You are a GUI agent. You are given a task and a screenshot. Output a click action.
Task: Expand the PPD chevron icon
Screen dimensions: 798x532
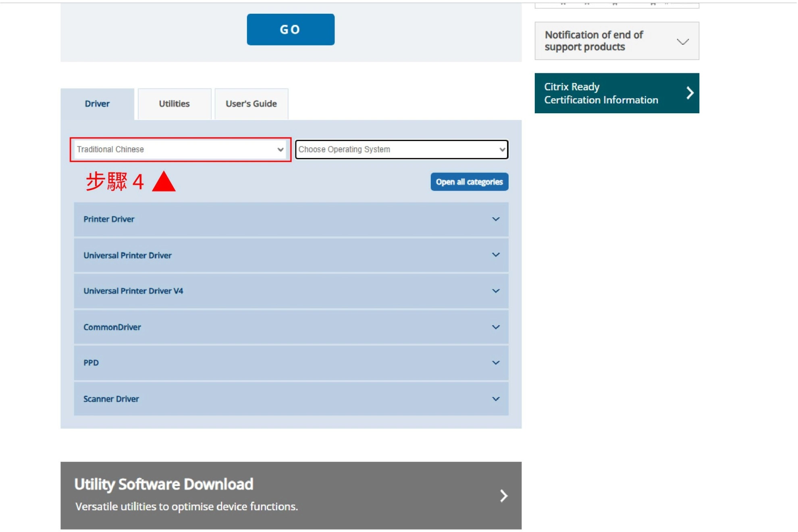point(496,363)
